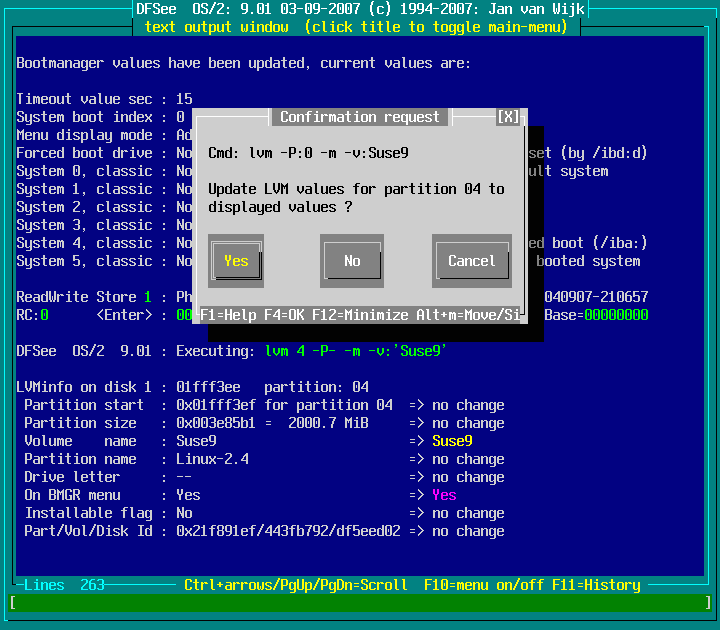The image size is (720, 630).
Task: Click the magenta Yes for BMGR menu
Action: [x=444, y=495]
